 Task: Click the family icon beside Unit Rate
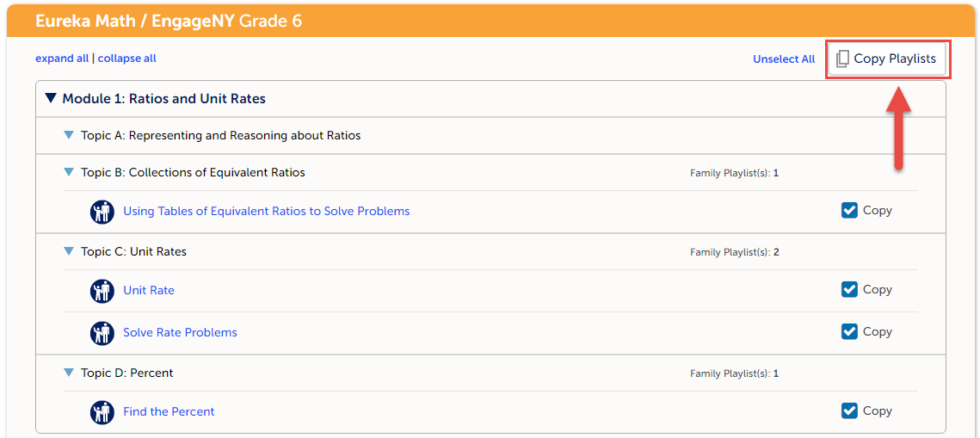click(102, 291)
